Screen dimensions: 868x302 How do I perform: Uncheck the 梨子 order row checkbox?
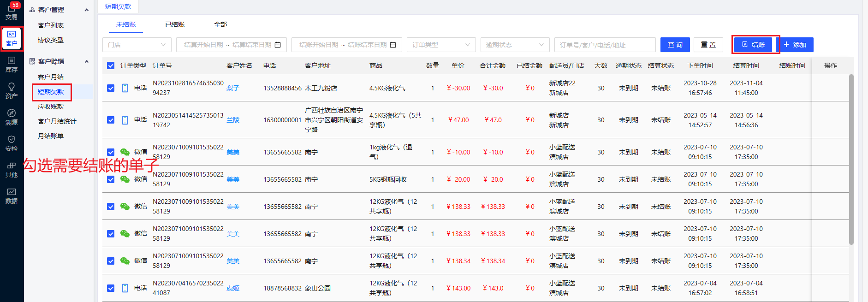[x=111, y=88]
